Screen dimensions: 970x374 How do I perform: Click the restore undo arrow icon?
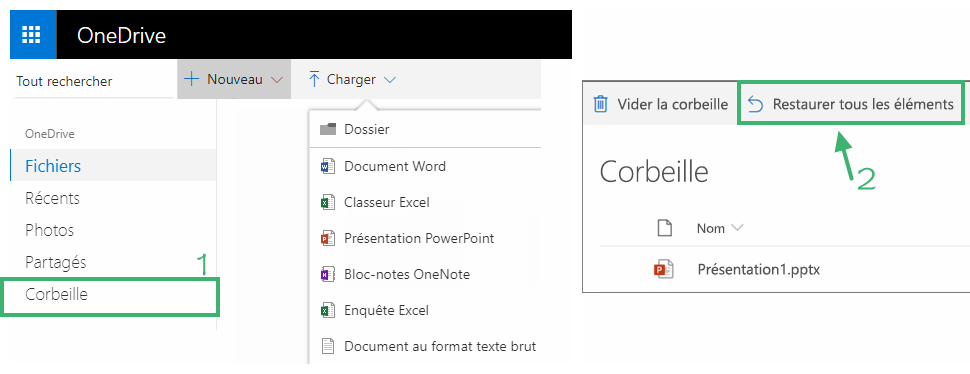point(755,105)
